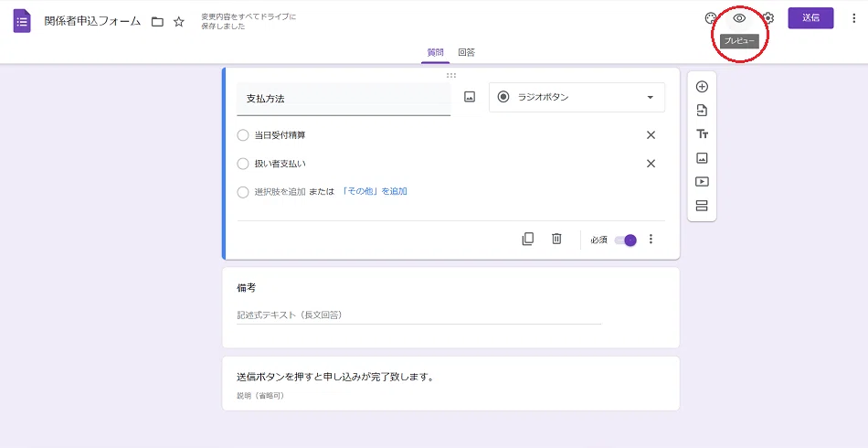Viewport: 868px width, 448px height.
Task: Select the 送信ボタンを押すと申し込みが完了致します text
Action: (x=336, y=377)
